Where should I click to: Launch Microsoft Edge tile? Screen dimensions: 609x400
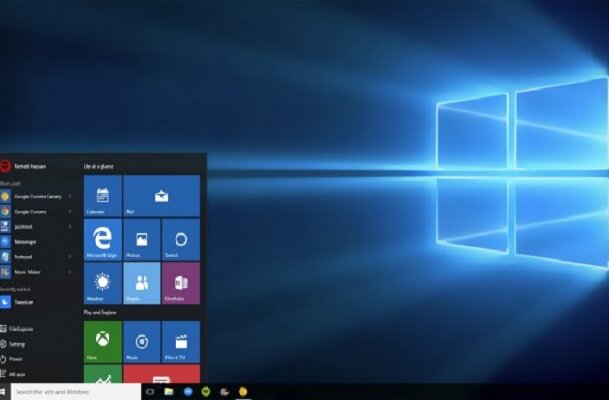click(102, 240)
